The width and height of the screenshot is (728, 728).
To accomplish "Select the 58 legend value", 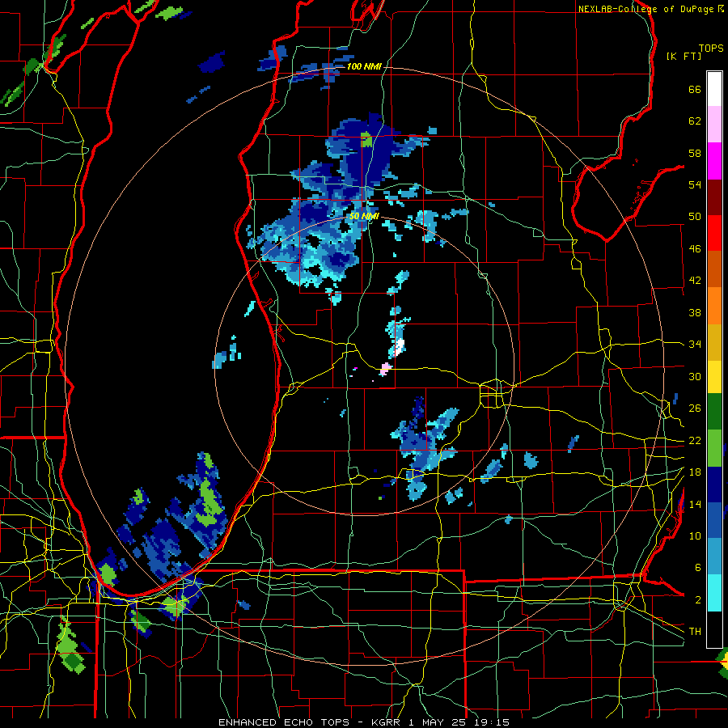I will point(695,153).
